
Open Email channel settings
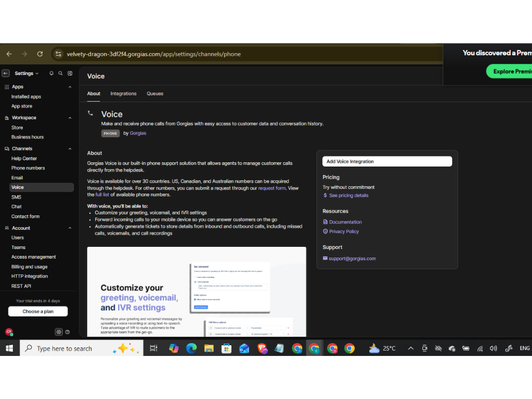click(x=17, y=178)
